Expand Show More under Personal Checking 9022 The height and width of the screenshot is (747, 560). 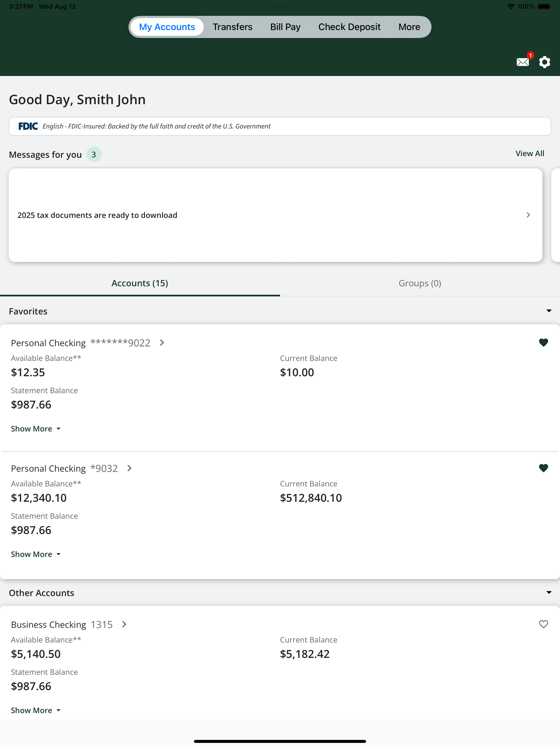point(36,428)
